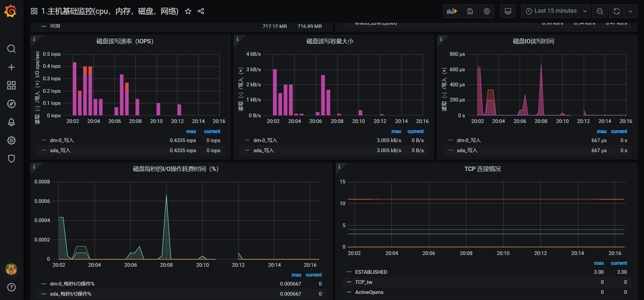Open the 磁盘每秒的I/O操作耗费时间 panel title menu
644x300 pixels.
(x=176, y=169)
